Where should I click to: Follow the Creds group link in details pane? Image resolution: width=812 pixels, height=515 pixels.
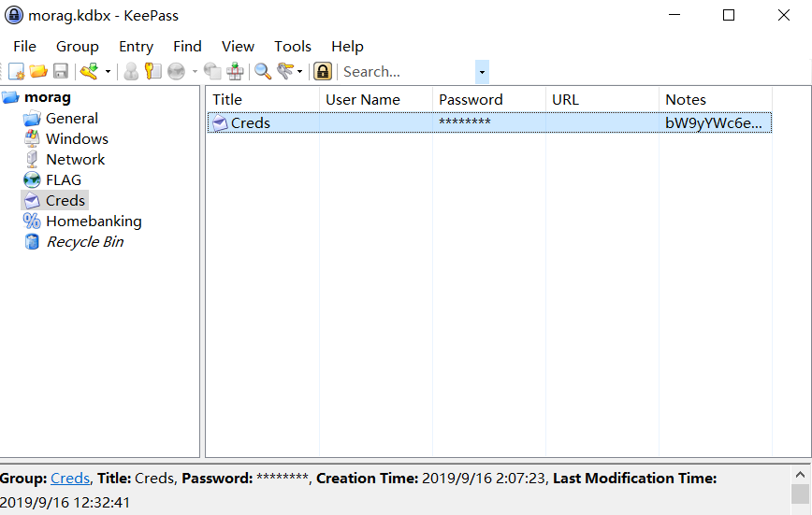coord(70,479)
